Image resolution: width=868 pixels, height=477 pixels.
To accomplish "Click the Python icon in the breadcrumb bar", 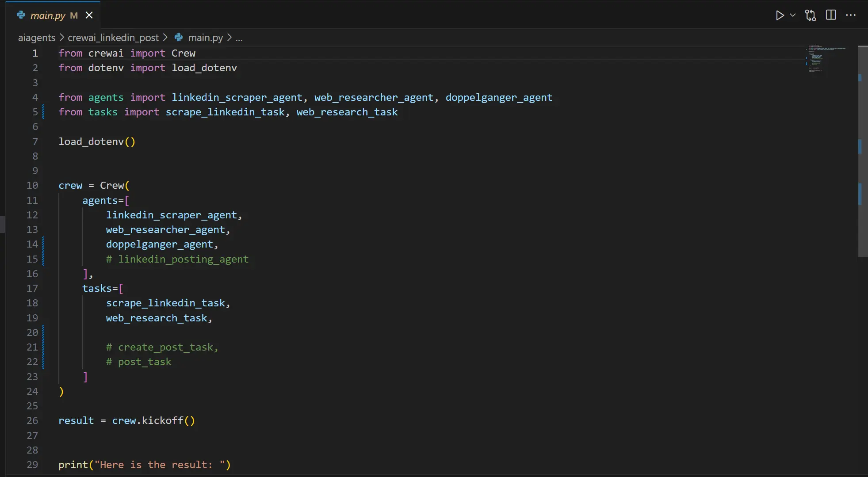I will (178, 38).
